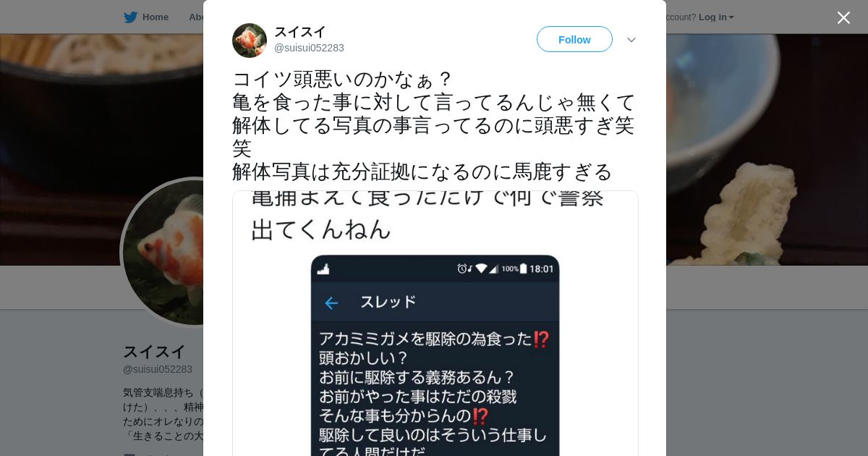Open the tweet options chevron menu
The image size is (868, 456).
pos(631,40)
